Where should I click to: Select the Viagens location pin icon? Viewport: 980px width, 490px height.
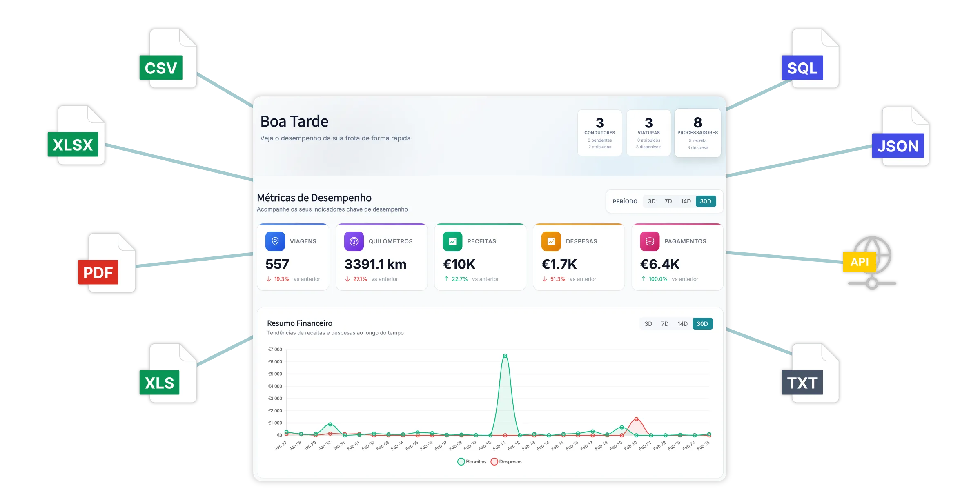point(275,241)
